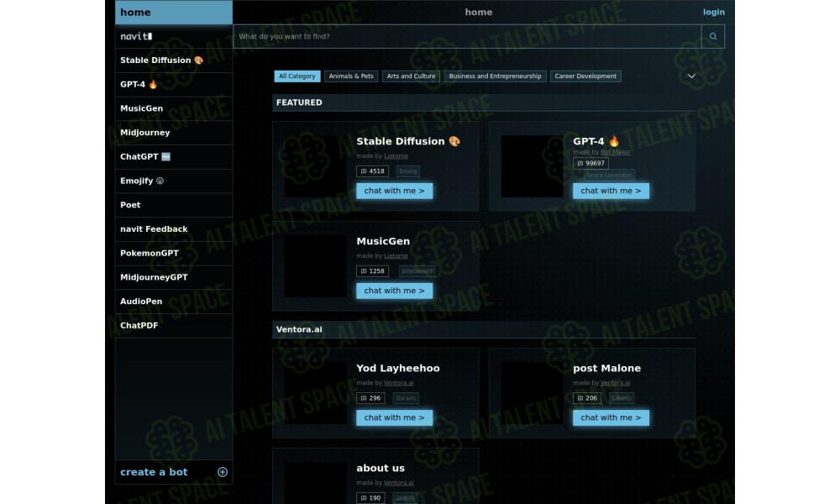Open Lietome link on MusicGen card

pos(396,255)
